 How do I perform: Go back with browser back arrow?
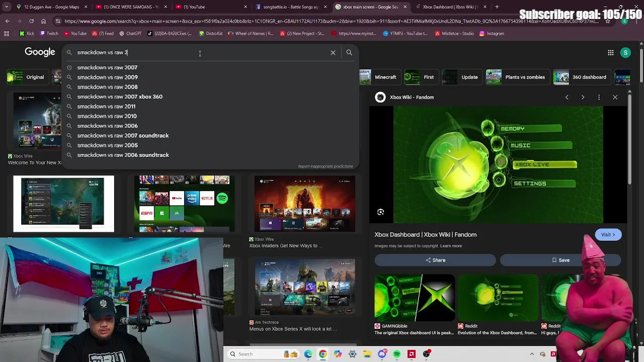tap(7, 21)
